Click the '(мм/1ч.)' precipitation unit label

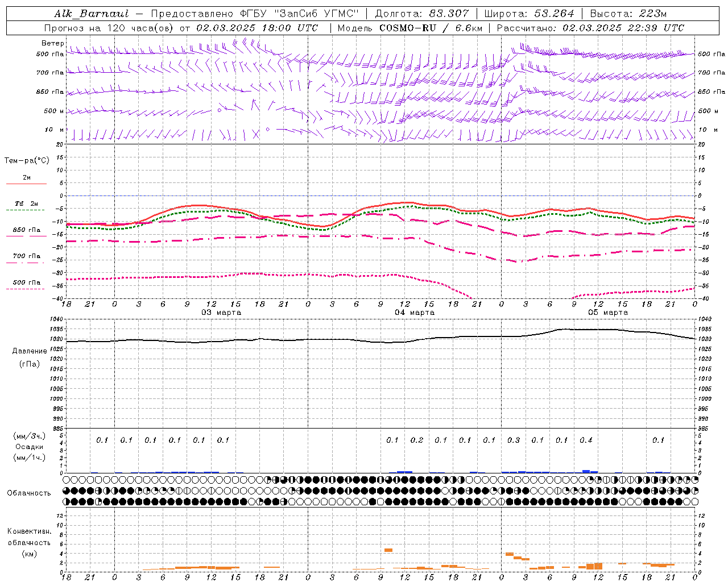30,458
